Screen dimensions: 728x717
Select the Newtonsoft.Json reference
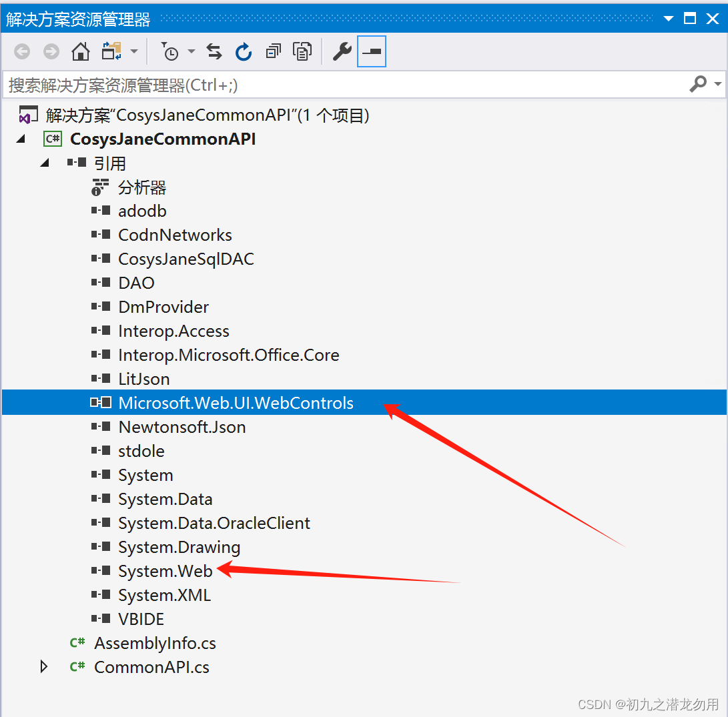tap(182, 428)
